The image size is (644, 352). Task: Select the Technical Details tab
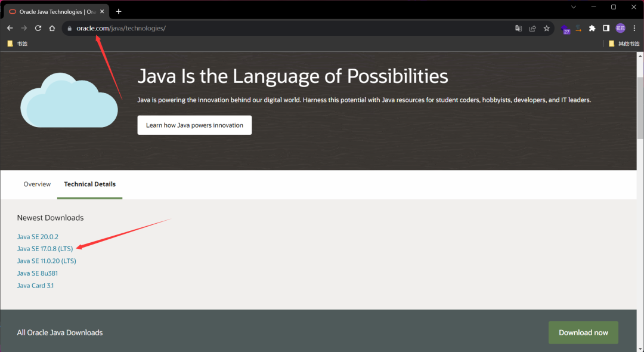[x=89, y=184]
